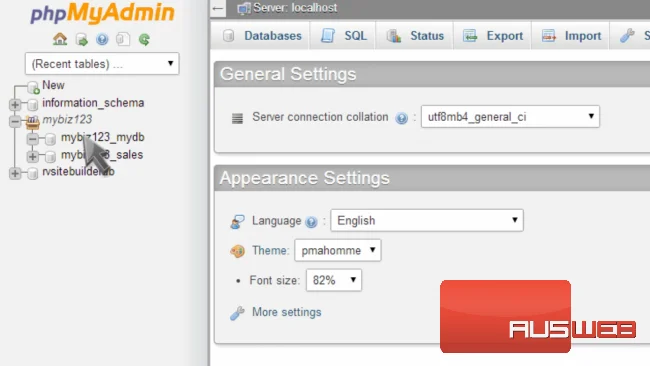Click the Databases tab cylinder icon

228,36
